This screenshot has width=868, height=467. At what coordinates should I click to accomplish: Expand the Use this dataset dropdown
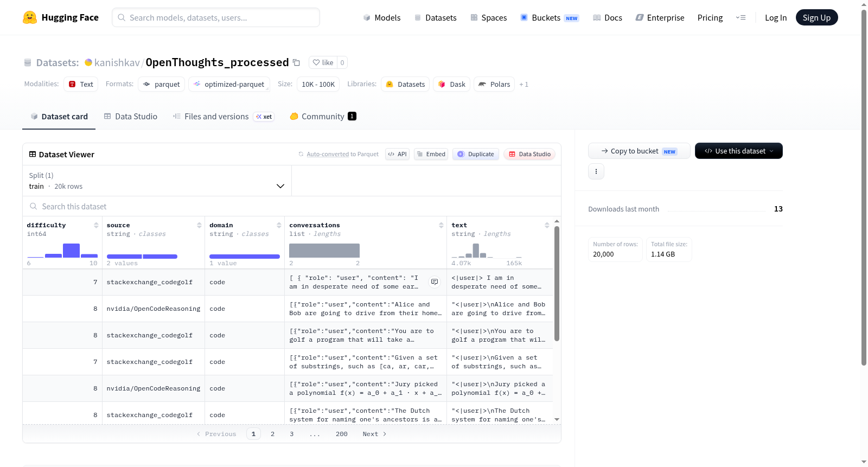pos(739,151)
